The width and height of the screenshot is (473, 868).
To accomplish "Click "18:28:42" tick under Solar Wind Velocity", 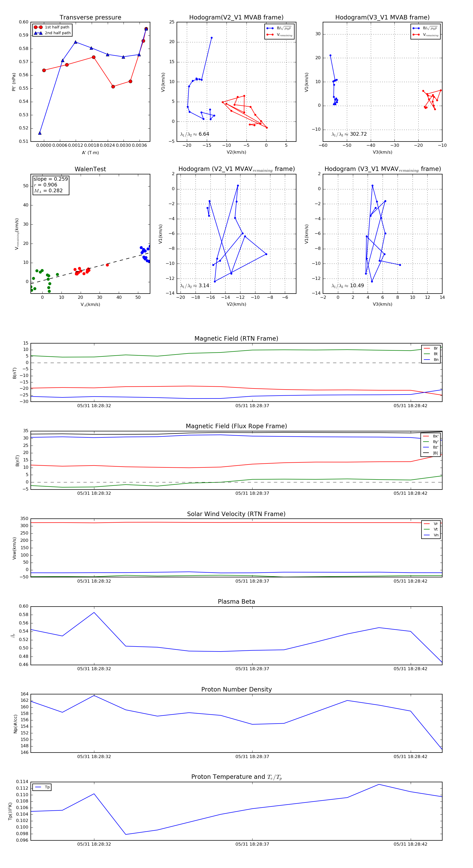I will pyautogui.click(x=410, y=581).
